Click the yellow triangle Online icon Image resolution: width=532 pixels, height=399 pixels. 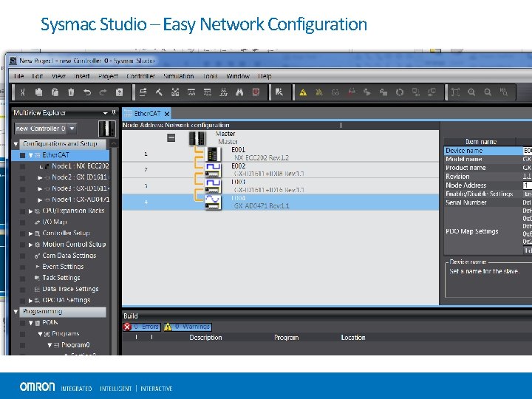303,92
